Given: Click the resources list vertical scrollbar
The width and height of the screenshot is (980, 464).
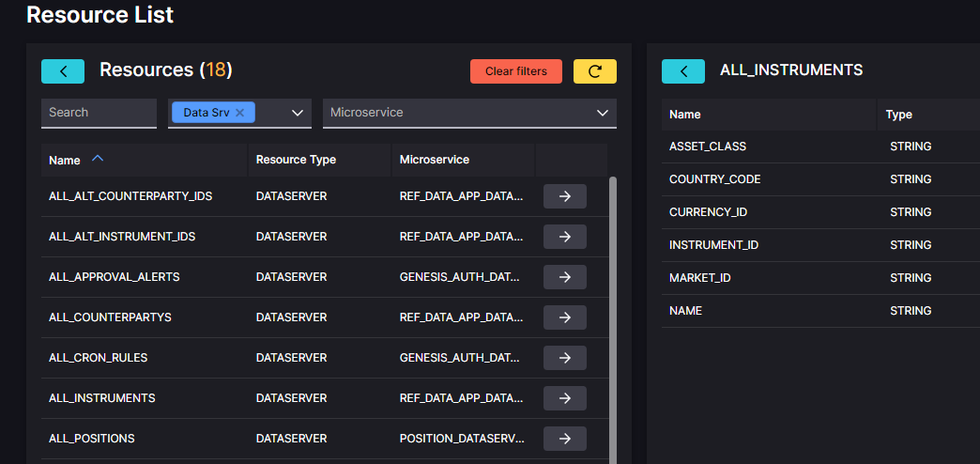Looking at the screenshot, I should 612,319.
